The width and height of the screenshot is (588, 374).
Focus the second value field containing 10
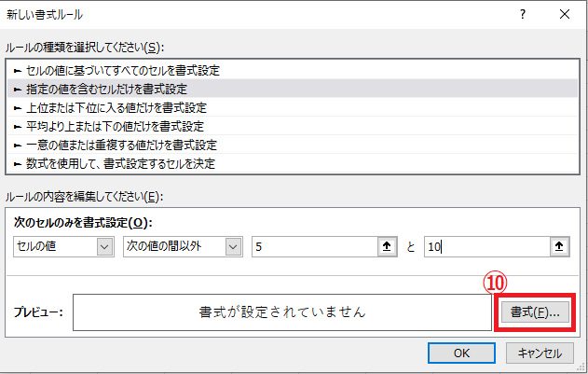click(x=487, y=246)
